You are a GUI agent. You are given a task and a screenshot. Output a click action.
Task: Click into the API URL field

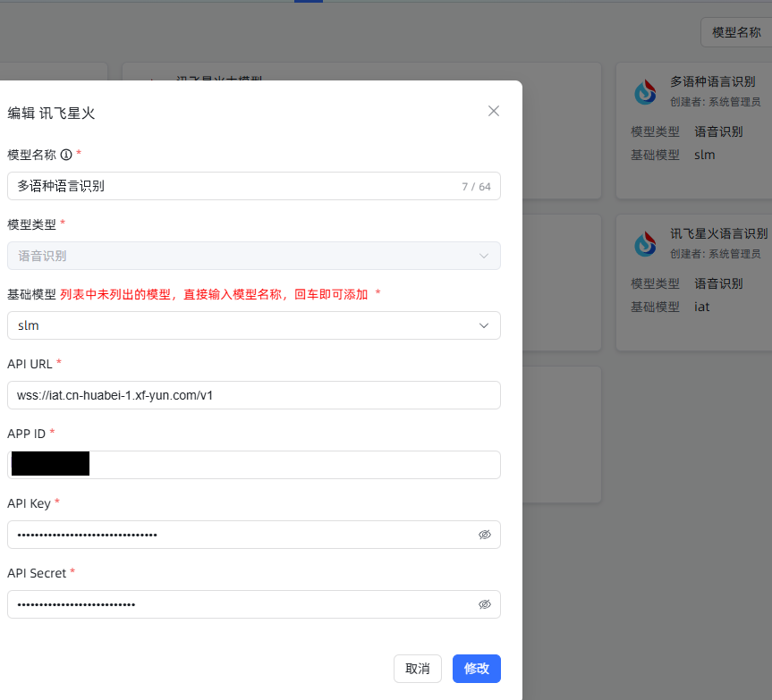point(253,395)
